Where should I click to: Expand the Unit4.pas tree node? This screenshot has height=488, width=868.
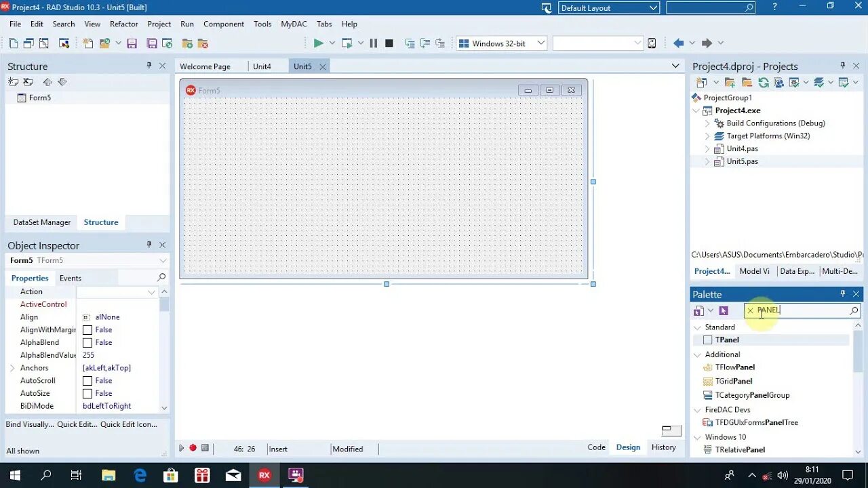707,148
